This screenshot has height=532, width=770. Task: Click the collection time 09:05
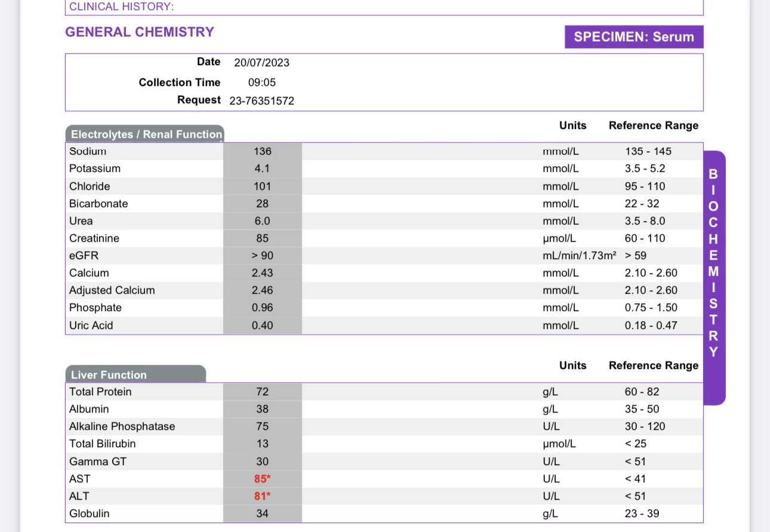click(x=261, y=82)
